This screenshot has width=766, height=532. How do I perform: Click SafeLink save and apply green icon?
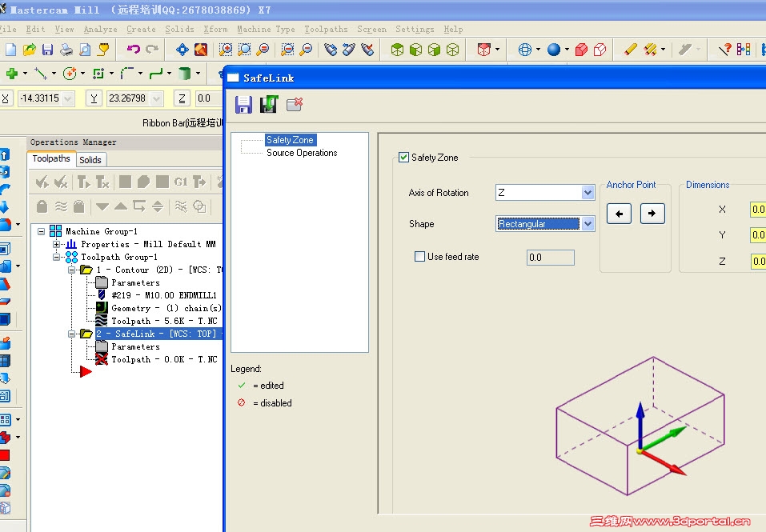coord(268,105)
